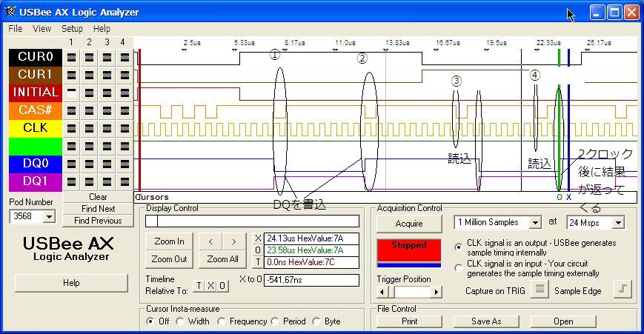This screenshot has height=334, width=644.
Task: Toggle CLK trigger setting in column 4
Action: tap(124, 128)
